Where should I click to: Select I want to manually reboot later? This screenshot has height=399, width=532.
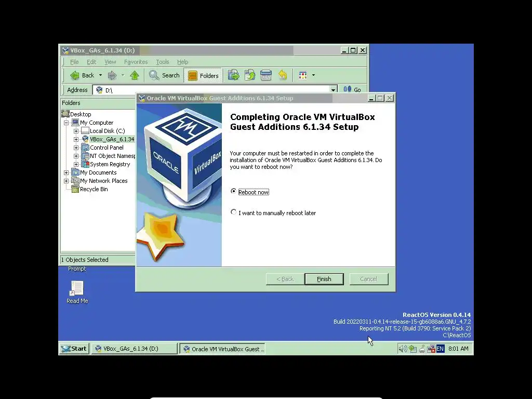click(273, 212)
